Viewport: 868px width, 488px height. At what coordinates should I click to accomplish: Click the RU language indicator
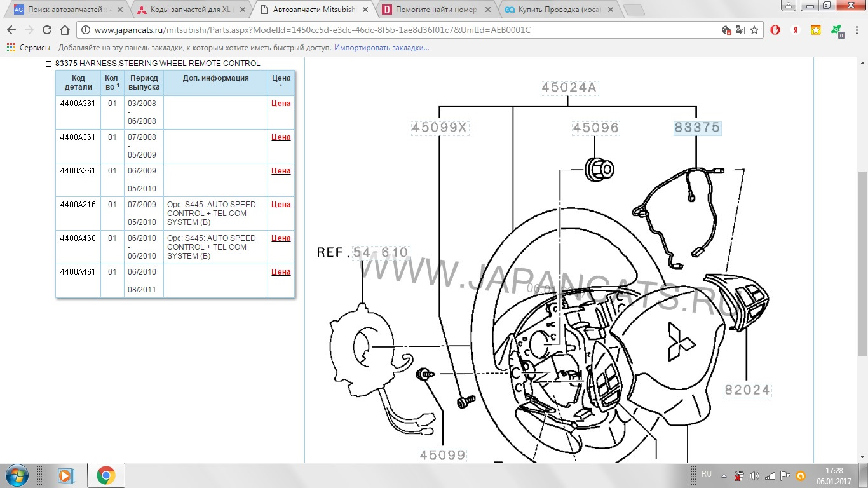pos(707,474)
